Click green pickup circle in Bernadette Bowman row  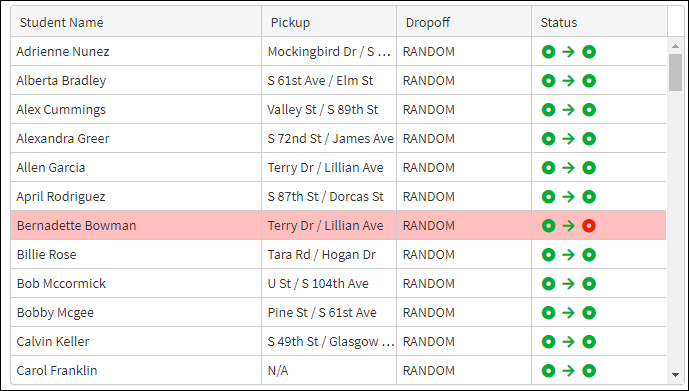pyautogui.click(x=548, y=226)
